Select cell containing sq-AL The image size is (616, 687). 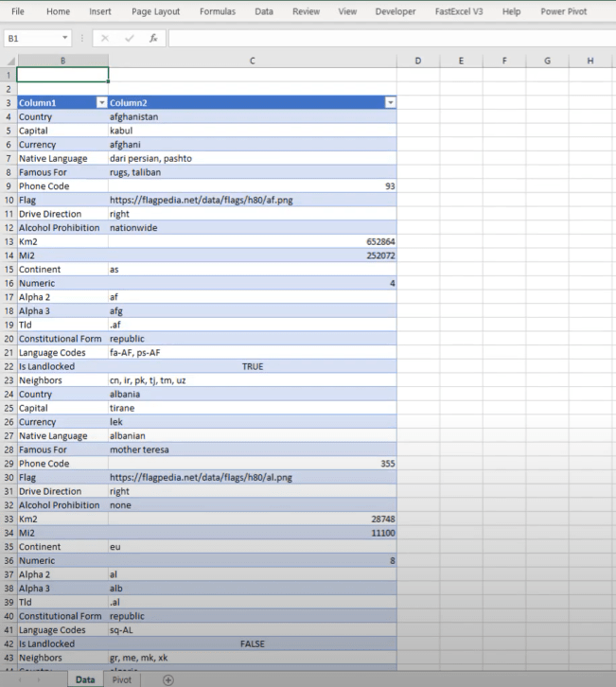tap(253, 629)
